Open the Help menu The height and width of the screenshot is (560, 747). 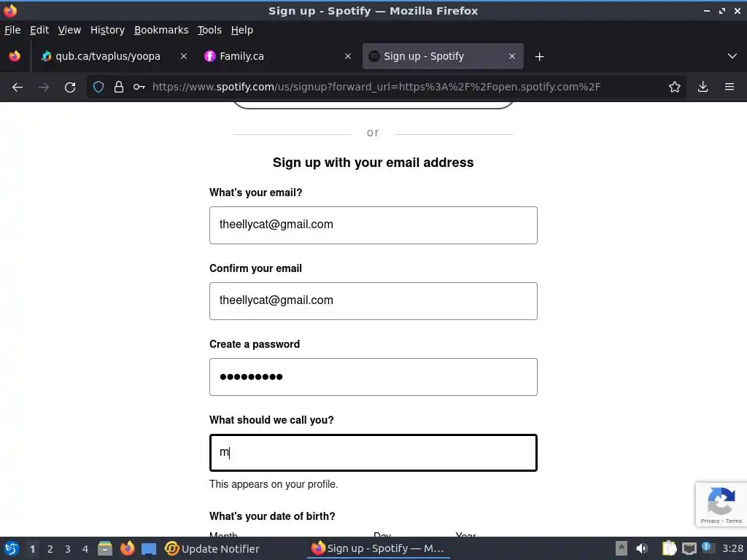(x=242, y=30)
